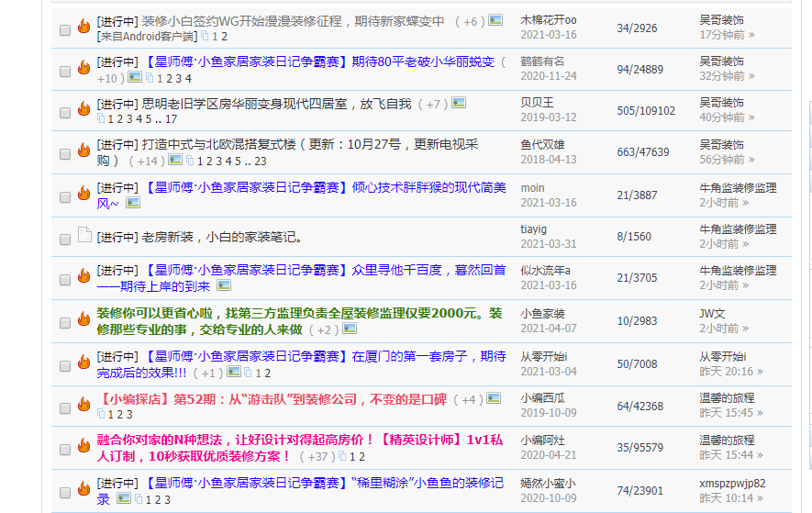Jump to page 17 of 思明老旧学区房 thread
This screenshot has width=812, height=513.
[172, 119]
